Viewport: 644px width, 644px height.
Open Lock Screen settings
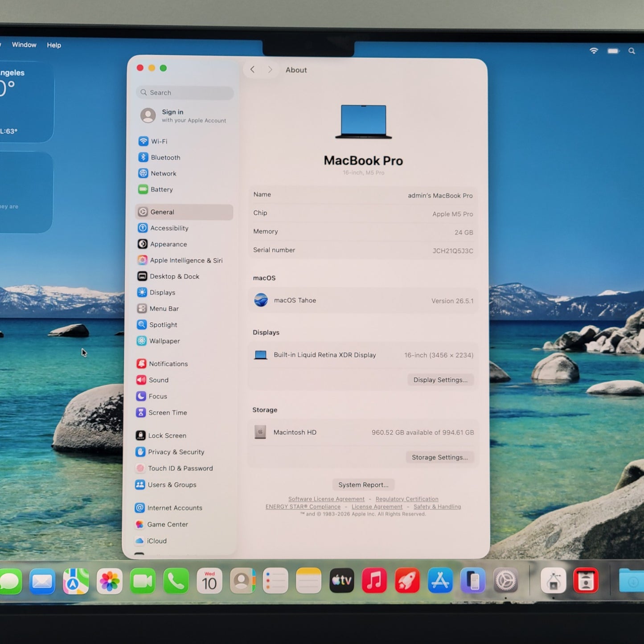click(183, 435)
